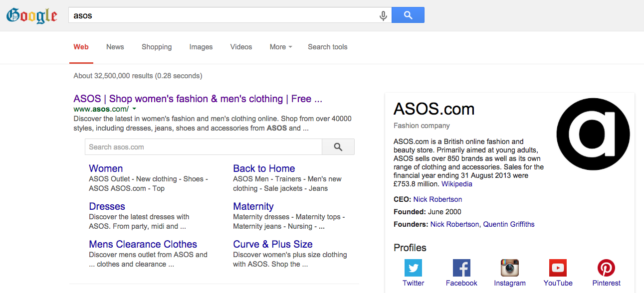
Task: Click the About 32,500,000 results text
Action: [x=138, y=76]
